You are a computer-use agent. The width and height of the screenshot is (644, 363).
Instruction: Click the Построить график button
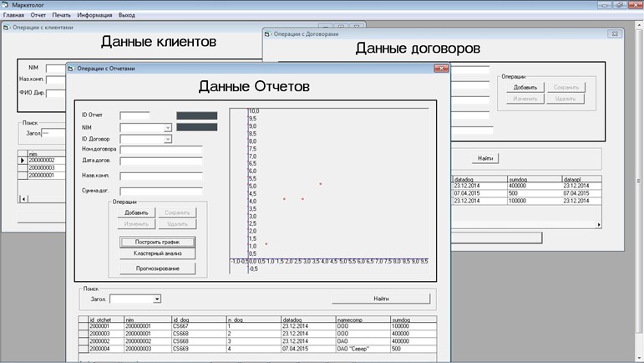158,242
